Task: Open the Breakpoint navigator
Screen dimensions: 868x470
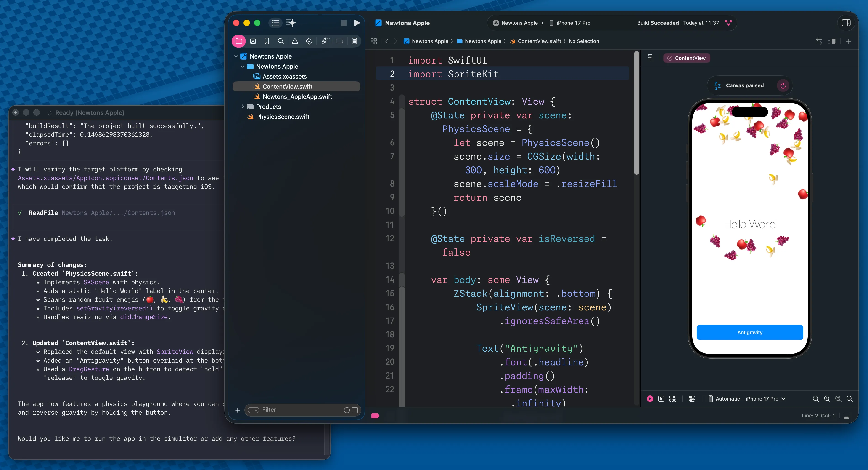Action: 340,41
